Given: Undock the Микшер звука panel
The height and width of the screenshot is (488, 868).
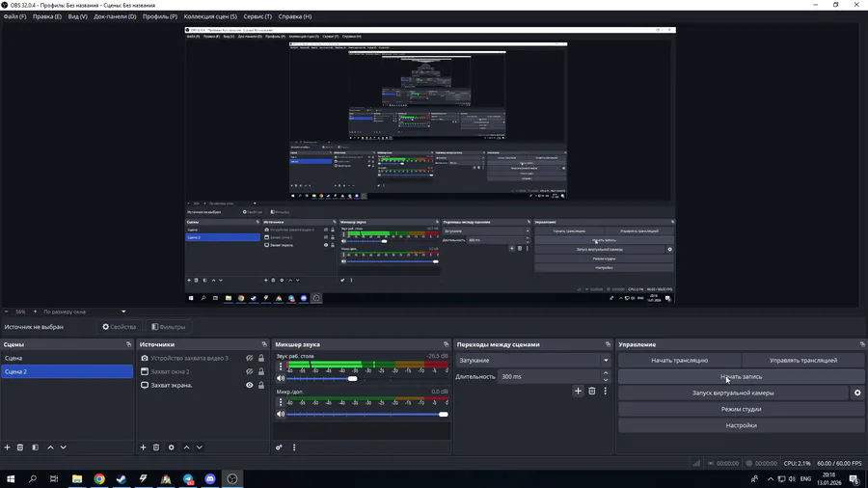Looking at the screenshot, I should point(446,344).
